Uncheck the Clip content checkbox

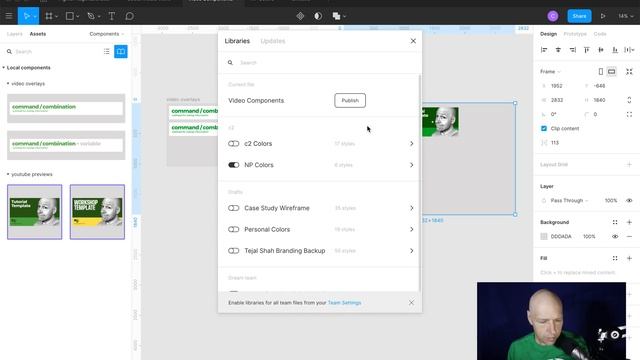[544, 129]
